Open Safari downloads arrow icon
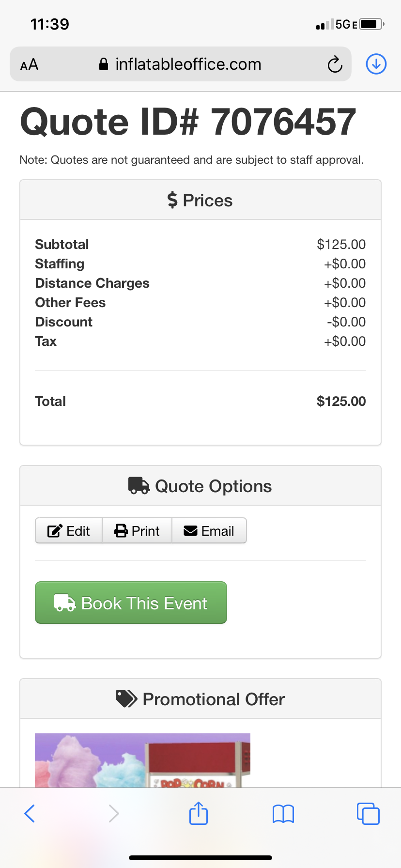Screen dimensions: 401x868 tap(376, 64)
